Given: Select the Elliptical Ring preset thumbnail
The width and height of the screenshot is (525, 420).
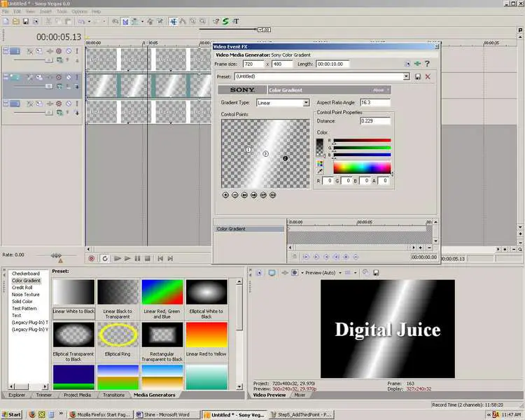Looking at the screenshot, I should tap(118, 335).
